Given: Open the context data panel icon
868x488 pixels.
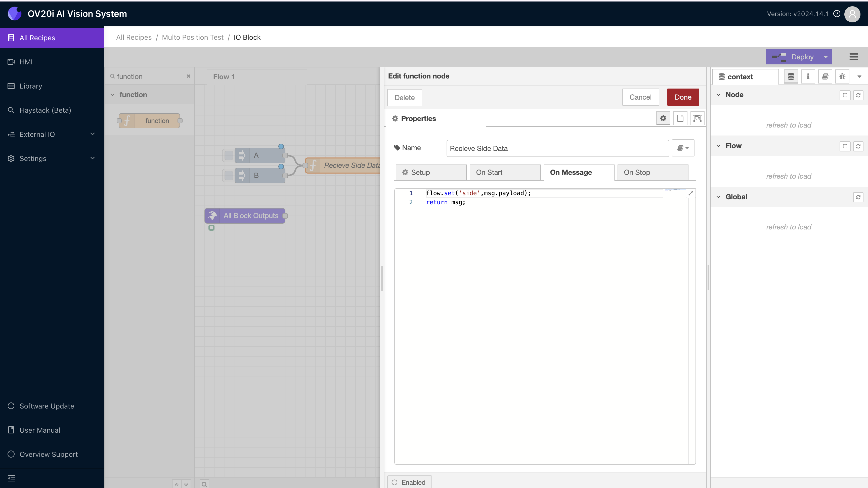Looking at the screenshot, I should [791, 76].
